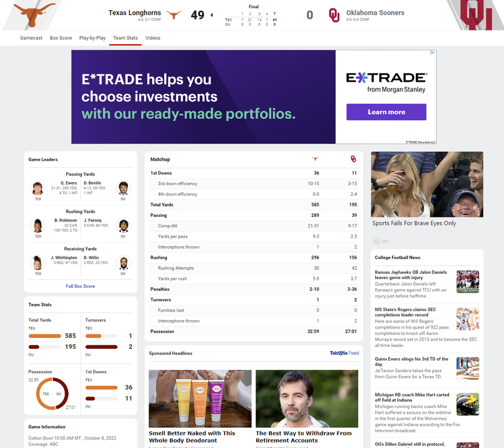Click the OU icon in Matchup table header
This screenshot has height=448, width=504.
tap(353, 159)
